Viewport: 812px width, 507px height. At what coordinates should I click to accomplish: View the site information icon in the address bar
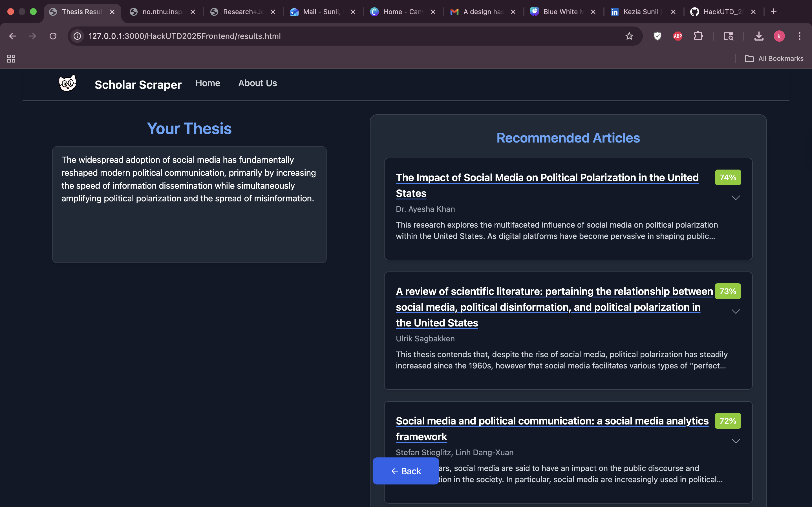pyautogui.click(x=78, y=36)
